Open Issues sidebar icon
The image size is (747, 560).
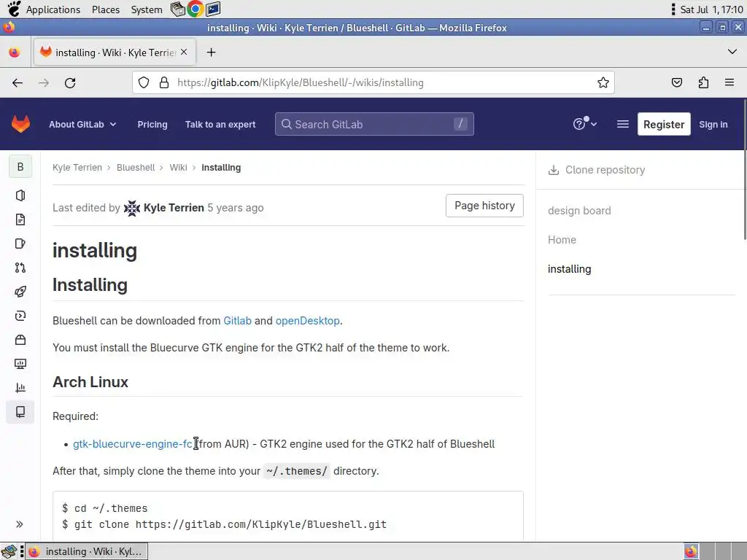click(x=20, y=244)
